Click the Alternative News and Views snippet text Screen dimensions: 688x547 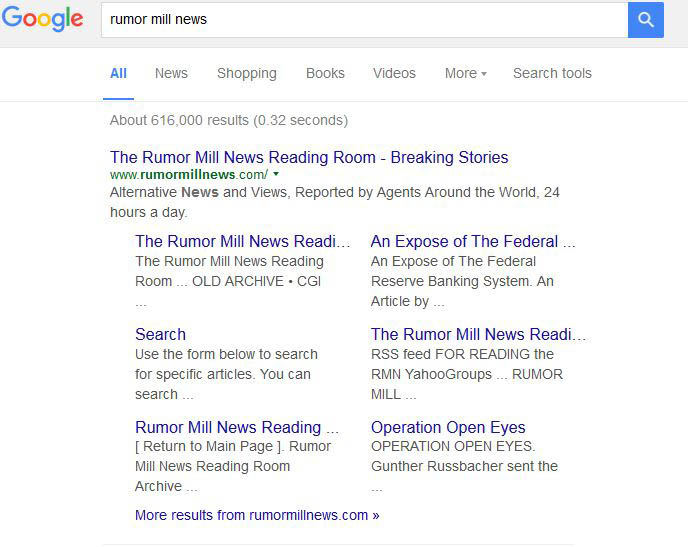(334, 202)
